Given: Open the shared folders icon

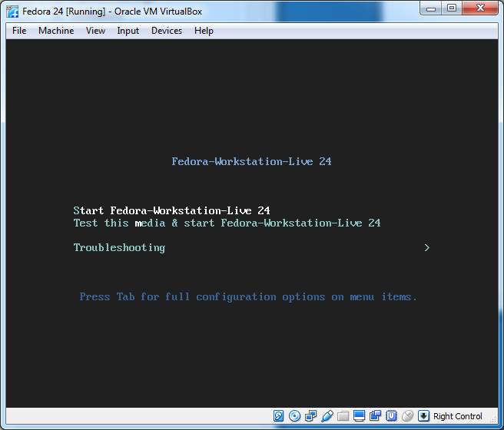Looking at the screenshot, I should tap(343, 416).
